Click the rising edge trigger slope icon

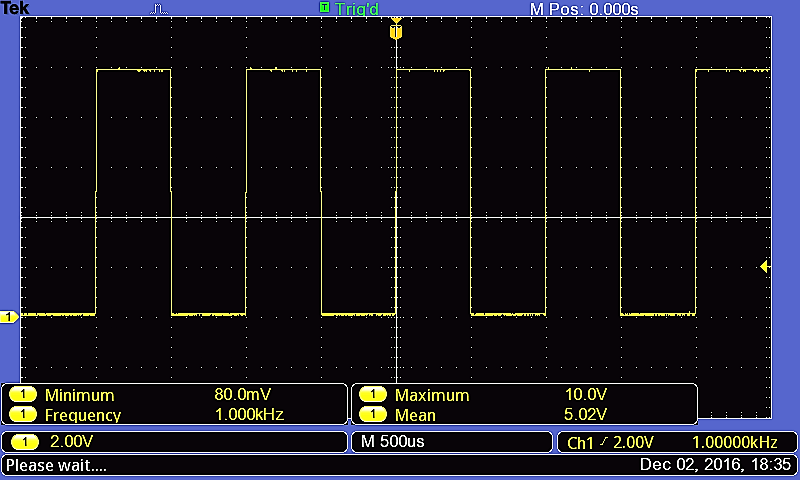[x=604, y=442]
